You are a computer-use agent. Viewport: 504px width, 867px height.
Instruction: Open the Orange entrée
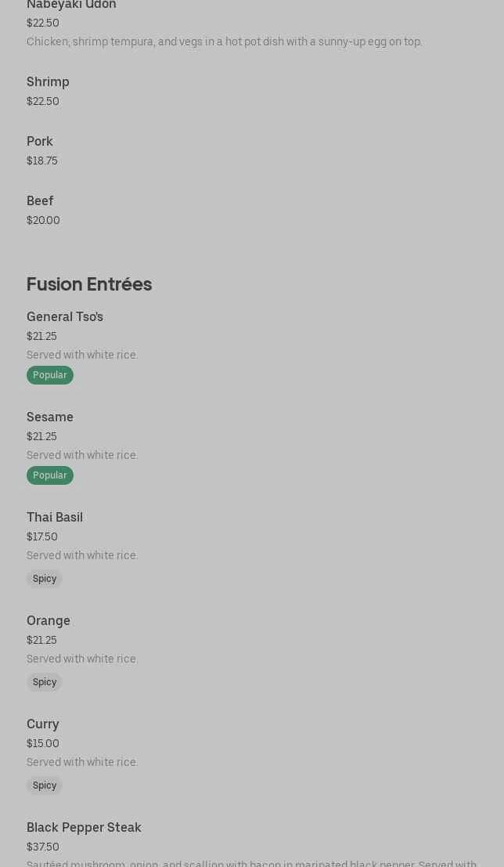(x=49, y=621)
